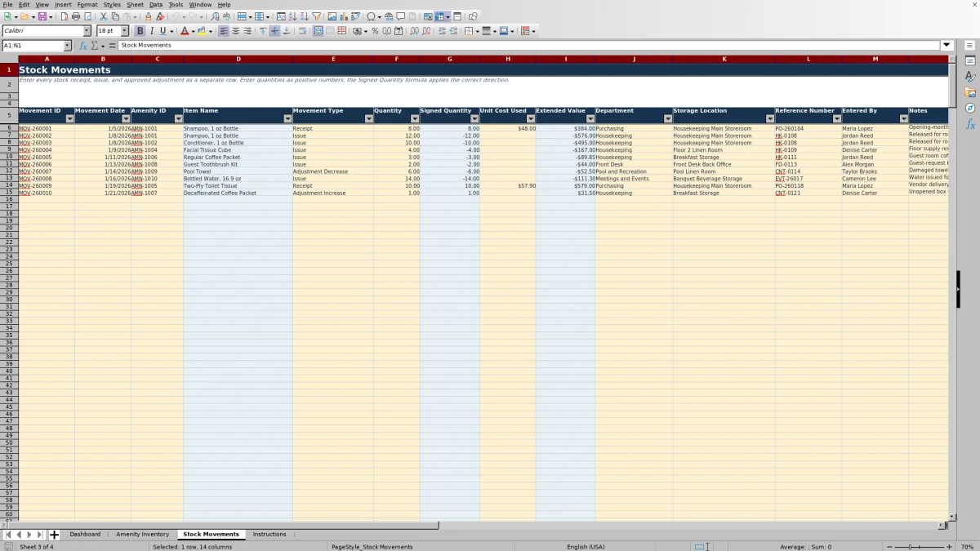This screenshot has width=980, height=551.
Task: Click Sort Descending icon
Action: (304, 16)
